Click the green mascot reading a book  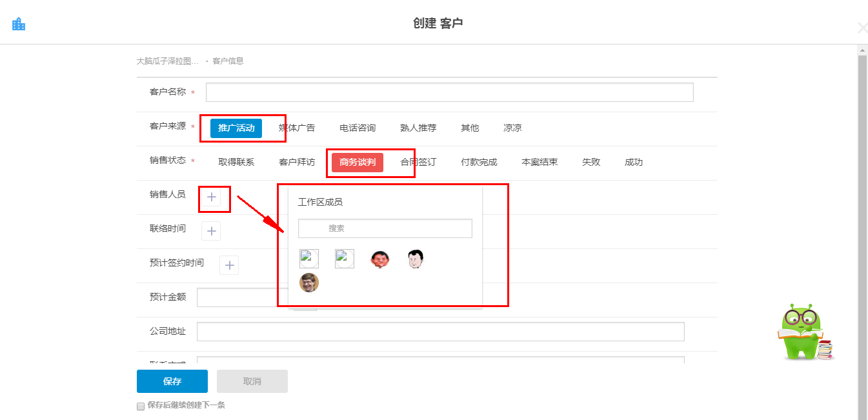coord(803,334)
